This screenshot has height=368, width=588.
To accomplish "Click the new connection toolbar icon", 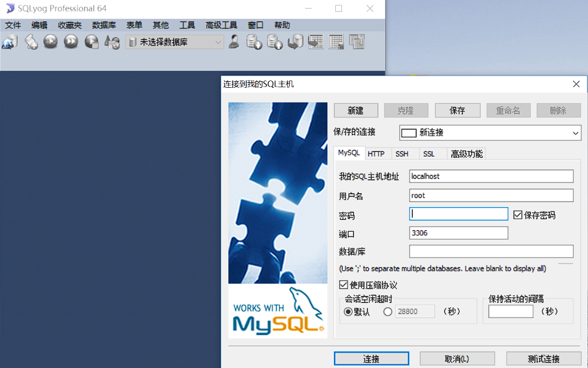I will (10, 42).
